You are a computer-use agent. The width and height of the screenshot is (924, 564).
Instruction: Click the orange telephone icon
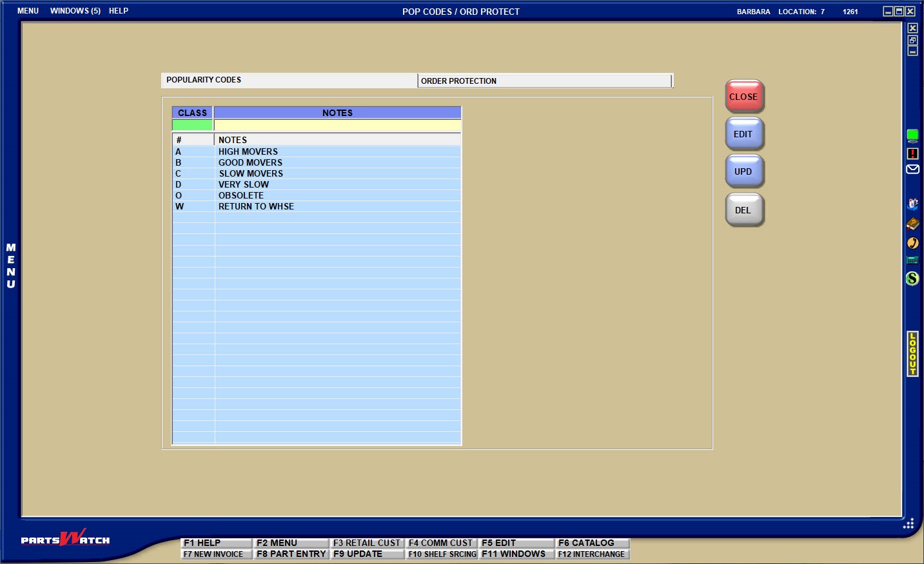[912, 243]
